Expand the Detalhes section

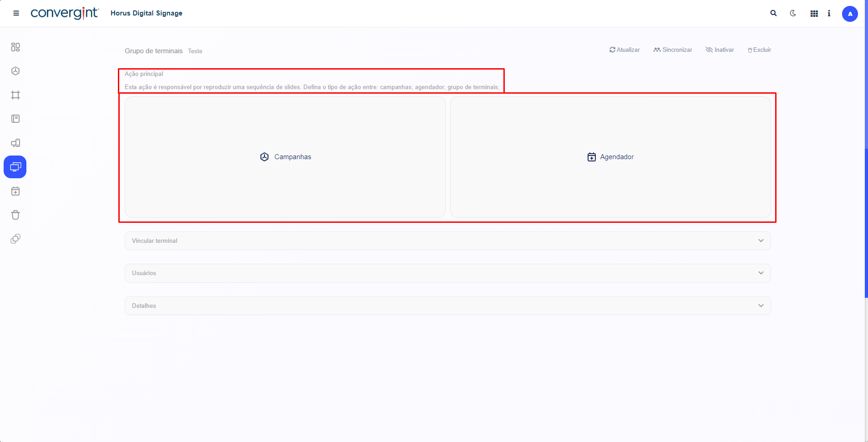[447, 306]
